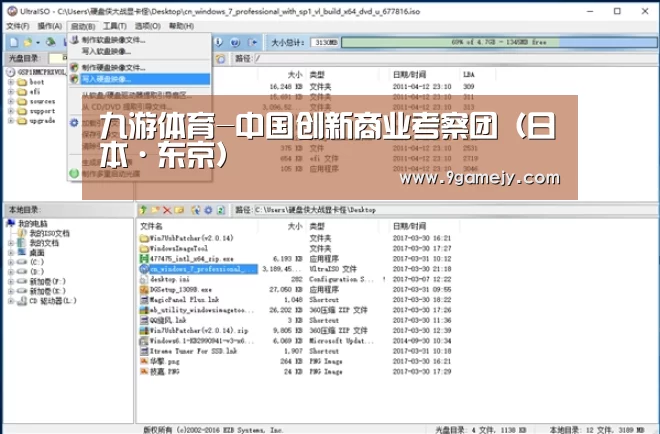Screen dimensions: 660x434
Task: Choose 制作硬盘映像文件 from the menu
Action: [x=140, y=67]
